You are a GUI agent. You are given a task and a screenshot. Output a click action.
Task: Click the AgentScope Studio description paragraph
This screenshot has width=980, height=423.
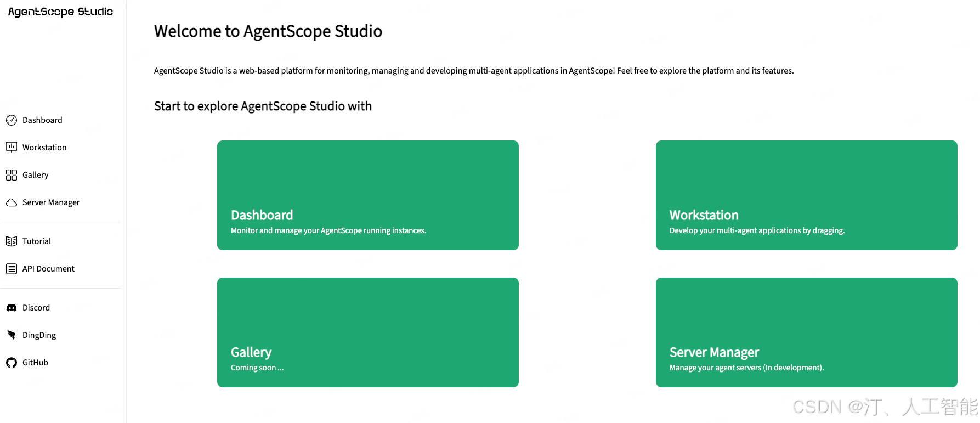[474, 71]
